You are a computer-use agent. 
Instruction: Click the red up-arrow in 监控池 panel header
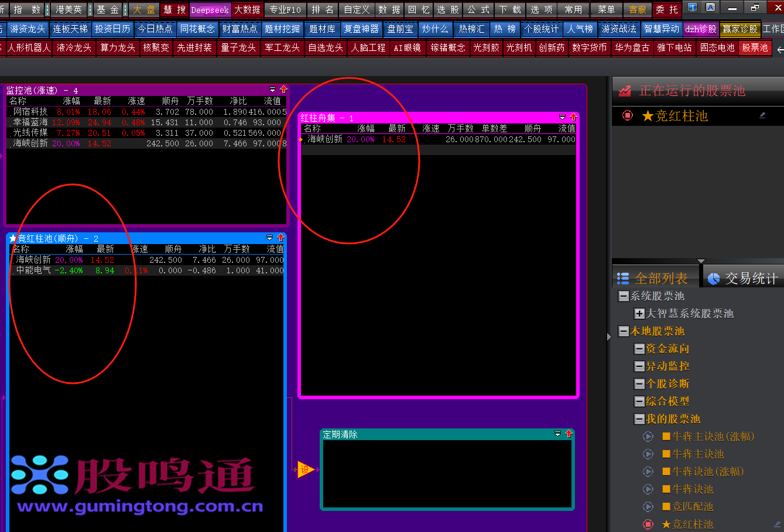(284, 90)
